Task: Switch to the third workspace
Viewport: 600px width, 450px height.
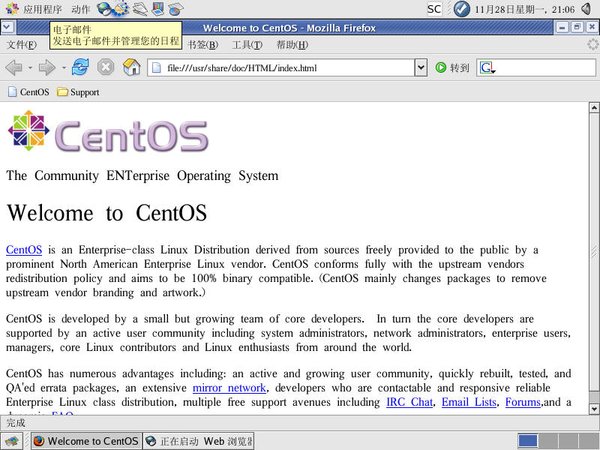Action: tap(569, 441)
